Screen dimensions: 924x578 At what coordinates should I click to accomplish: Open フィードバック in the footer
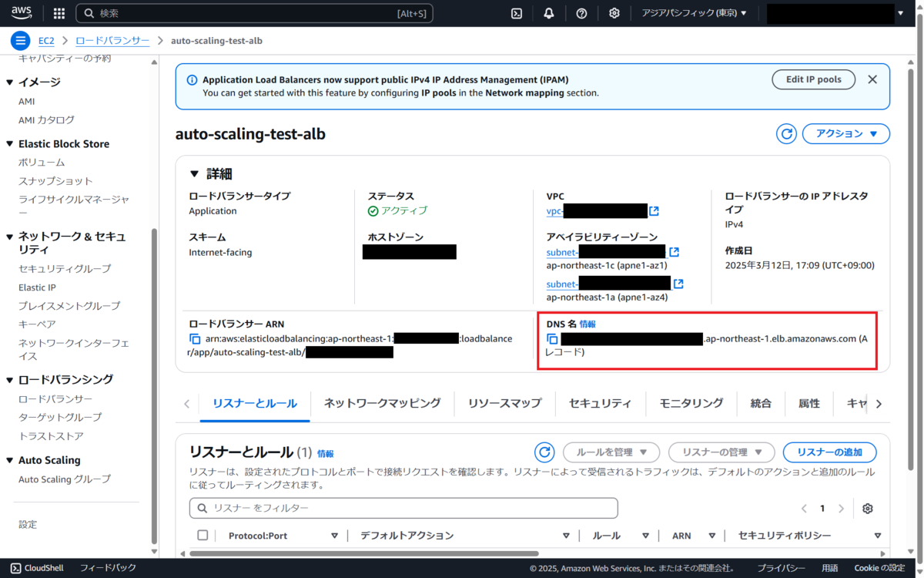108,568
